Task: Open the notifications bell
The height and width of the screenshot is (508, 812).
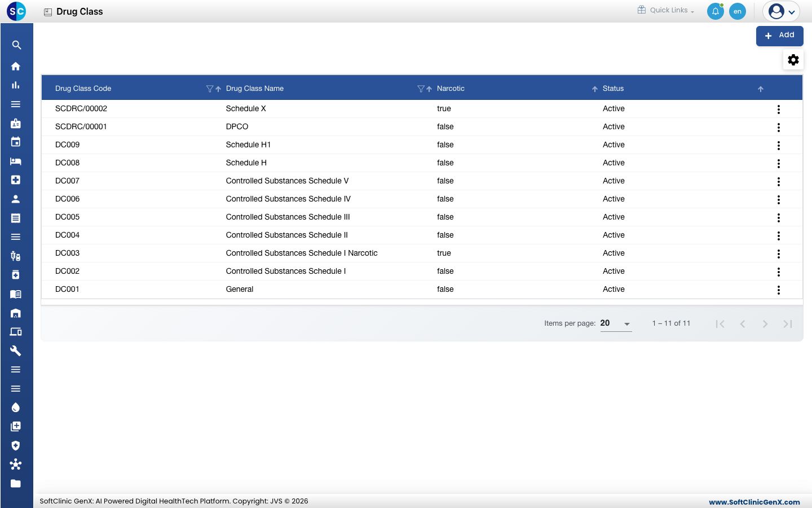Action: 716,11
